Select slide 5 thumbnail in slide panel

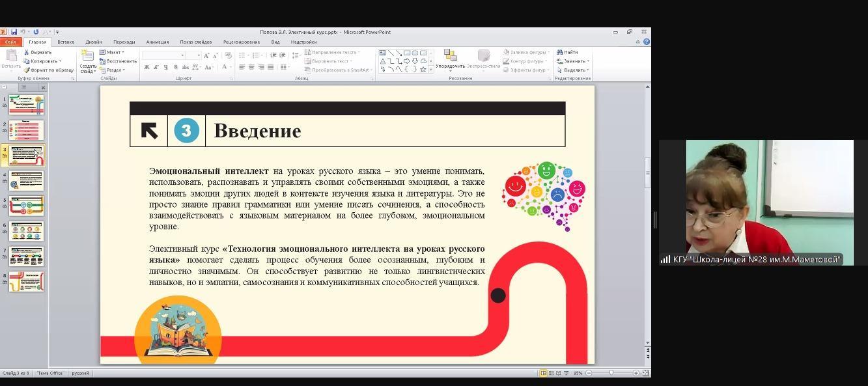click(x=26, y=206)
